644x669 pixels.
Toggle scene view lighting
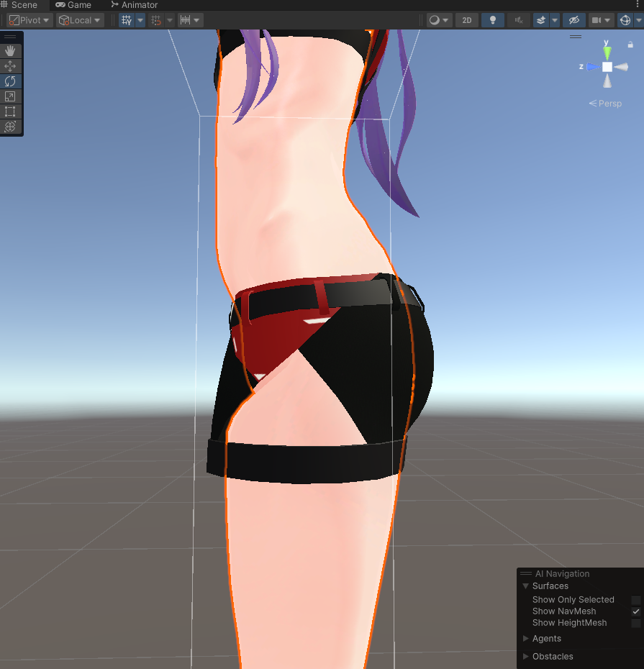click(492, 19)
